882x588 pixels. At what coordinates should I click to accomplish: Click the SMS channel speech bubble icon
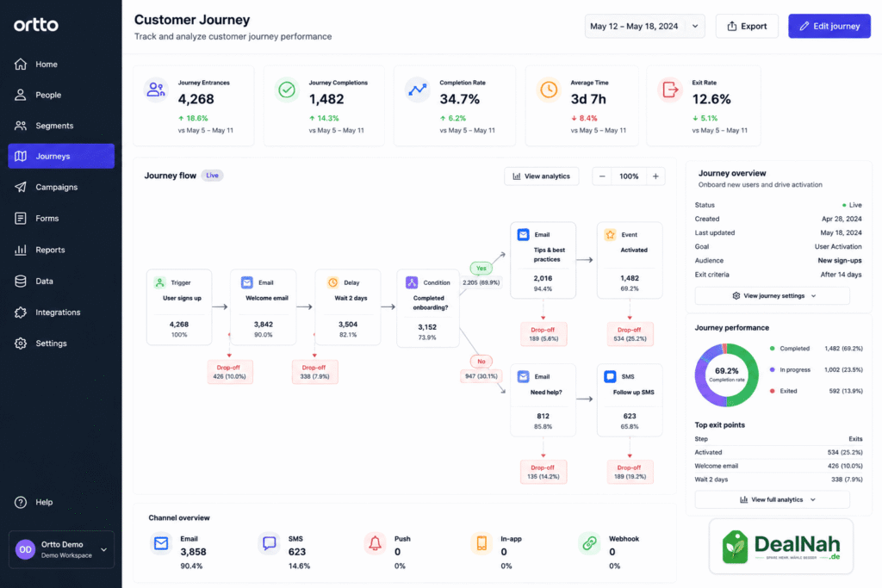point(269,543)
